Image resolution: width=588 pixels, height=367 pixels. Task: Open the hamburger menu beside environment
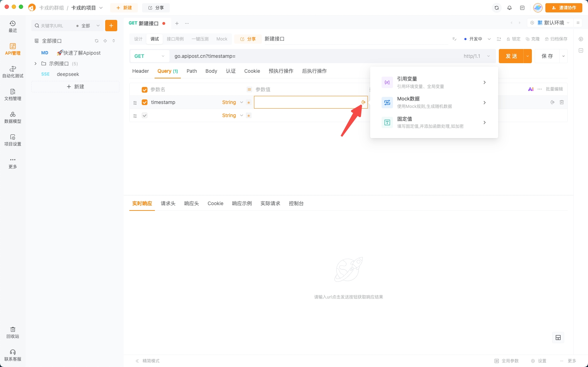578,23
